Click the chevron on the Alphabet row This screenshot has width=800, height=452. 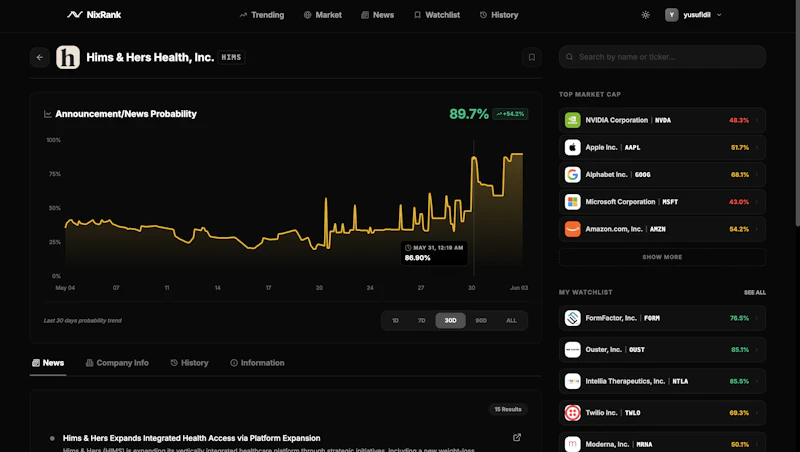(x=757, y=174)
